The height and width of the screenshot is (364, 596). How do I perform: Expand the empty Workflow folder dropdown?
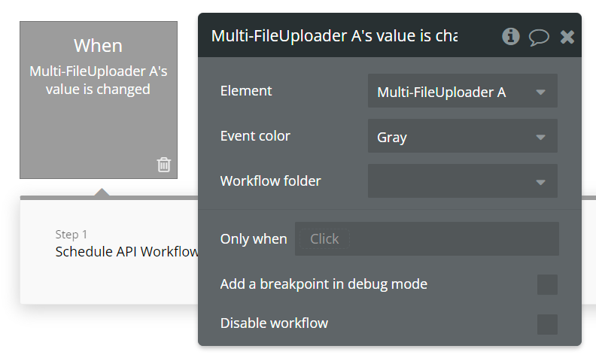pos(462,182)
